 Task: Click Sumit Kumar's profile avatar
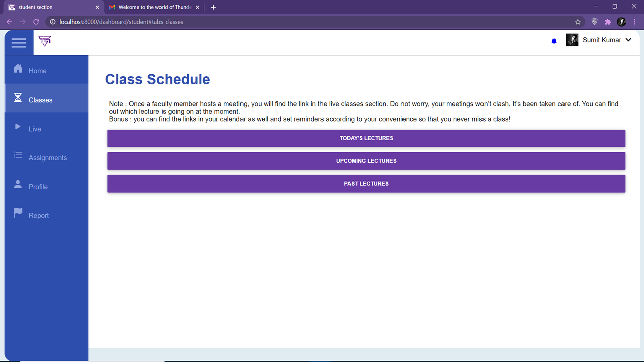(x=572, y=40)
